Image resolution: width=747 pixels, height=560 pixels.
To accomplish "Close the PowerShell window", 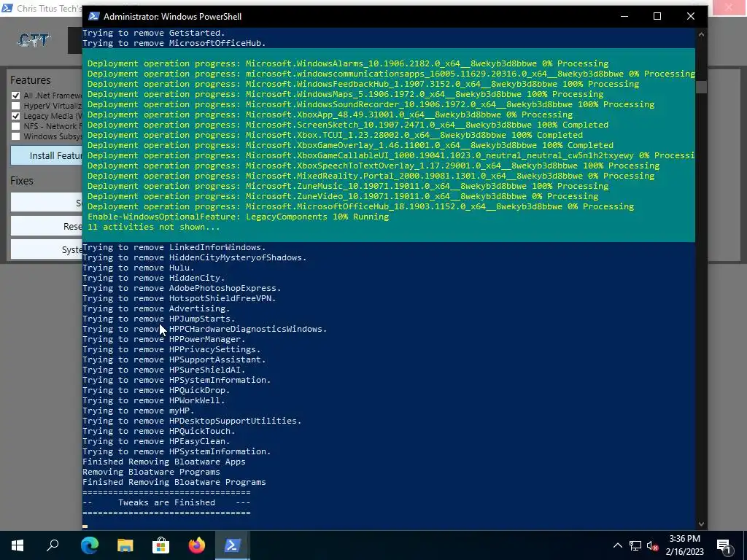I will pyautogui.click(x=690, y=16).
